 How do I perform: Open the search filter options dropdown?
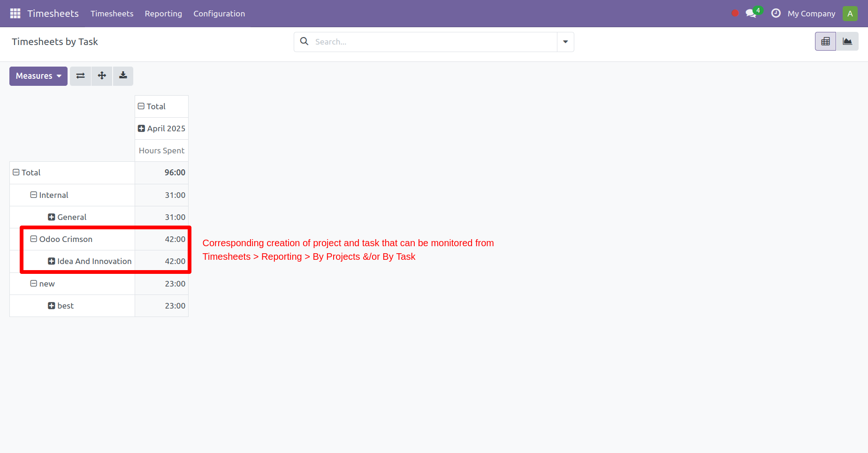[565, 42]
